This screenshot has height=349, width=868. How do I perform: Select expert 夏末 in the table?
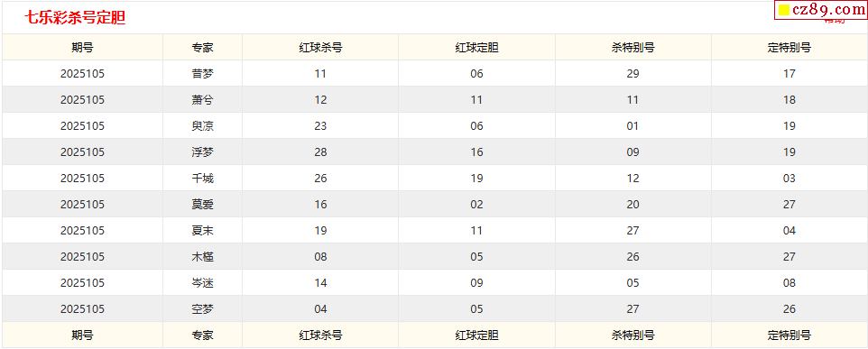(x=202, y=231)
